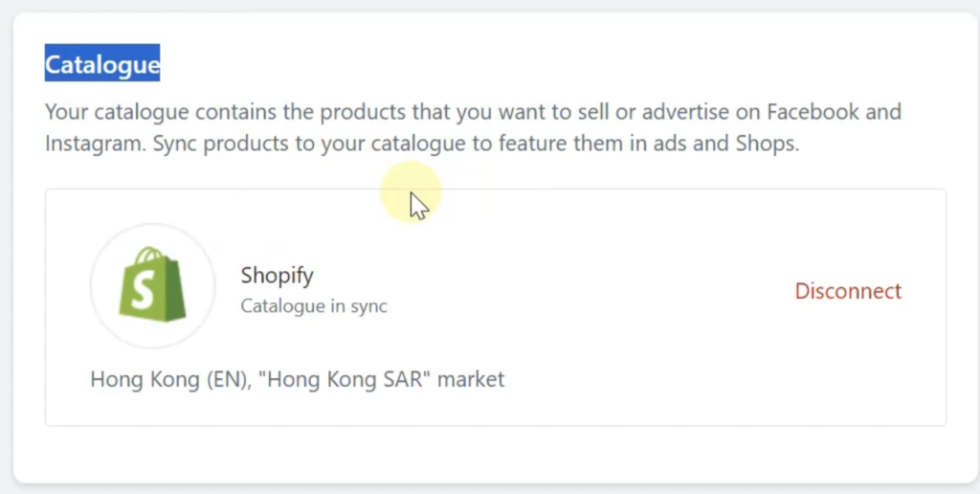Screen dimensions: 980x494
Task: Click the word Instagram in the description
Action: point(88,145)
